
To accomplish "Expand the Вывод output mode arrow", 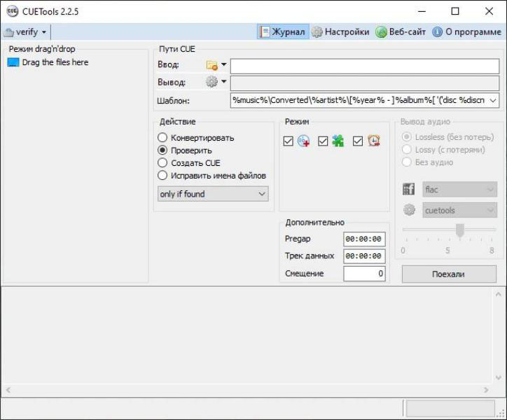I will pos(224,81).
